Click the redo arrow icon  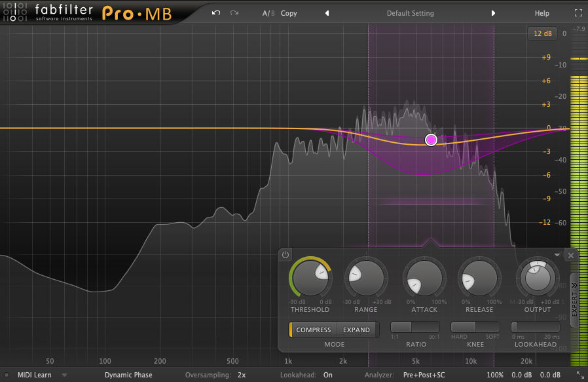click(x=234, y=13)
